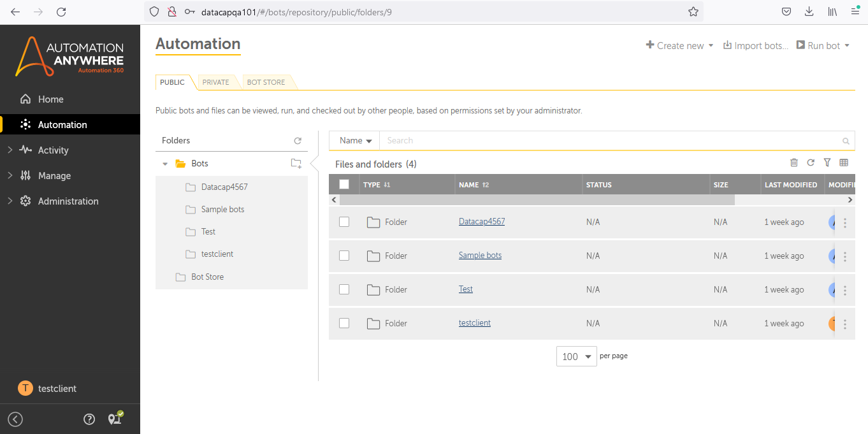868x434 pixels.
Task: Click the trash delete icon above table
Action: point(794,163)
